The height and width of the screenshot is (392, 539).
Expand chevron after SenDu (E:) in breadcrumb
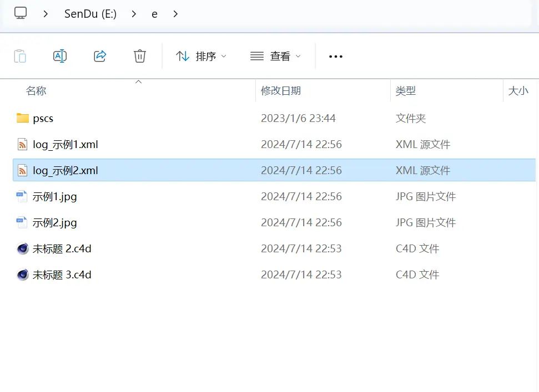(x=134, y=14)
